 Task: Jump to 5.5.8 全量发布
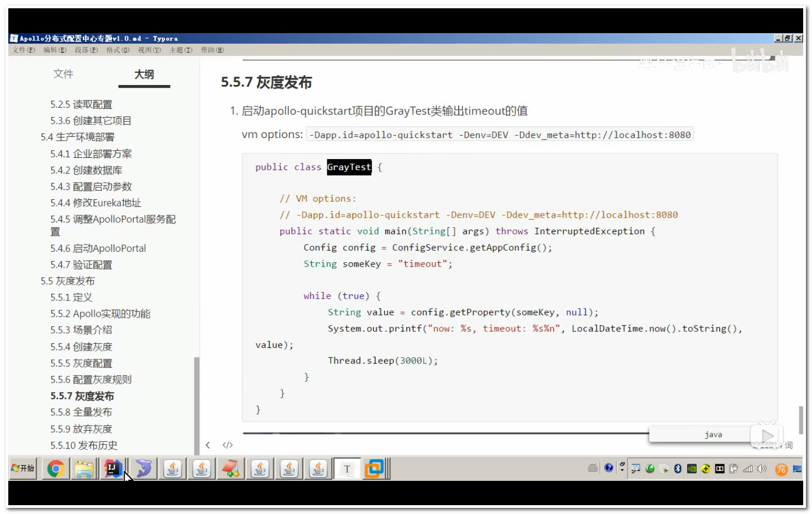click(x=81, y=412)
